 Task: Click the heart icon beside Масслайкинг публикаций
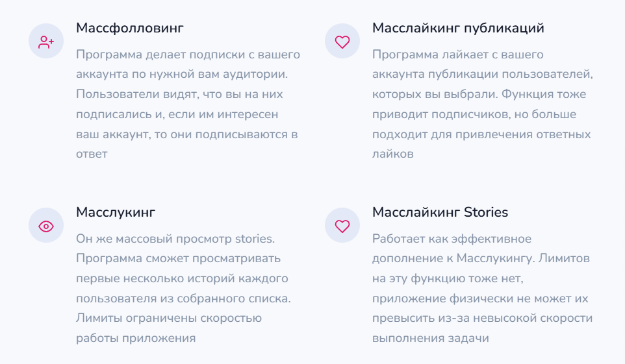342,42
